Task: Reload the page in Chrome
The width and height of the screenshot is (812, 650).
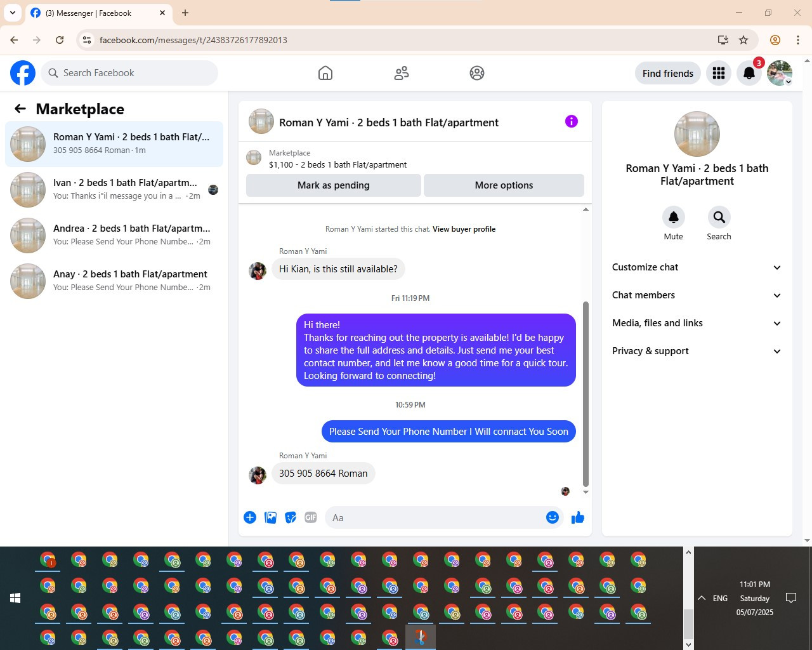Action: (60, 40)
